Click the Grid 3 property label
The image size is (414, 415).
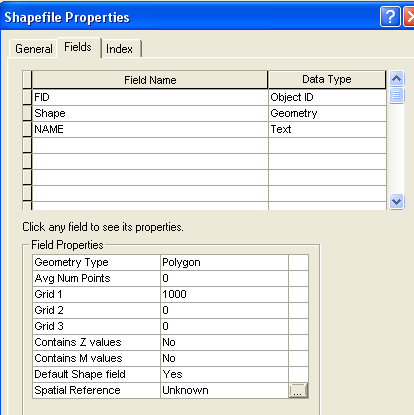tap(96, 326)
